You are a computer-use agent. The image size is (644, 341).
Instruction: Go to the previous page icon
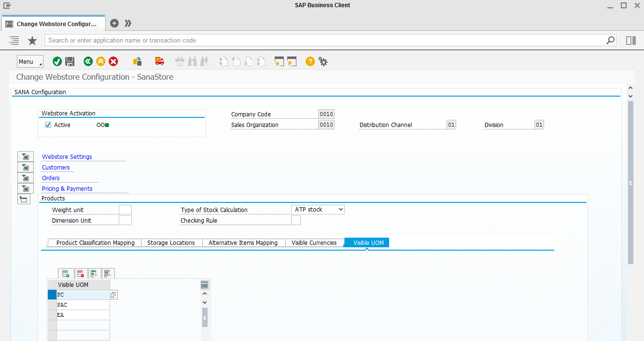[x=236, y=61]
